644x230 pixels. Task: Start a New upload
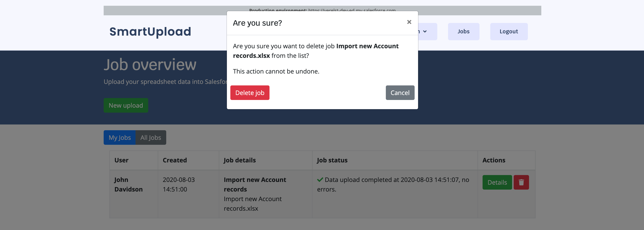pos(126,105)
